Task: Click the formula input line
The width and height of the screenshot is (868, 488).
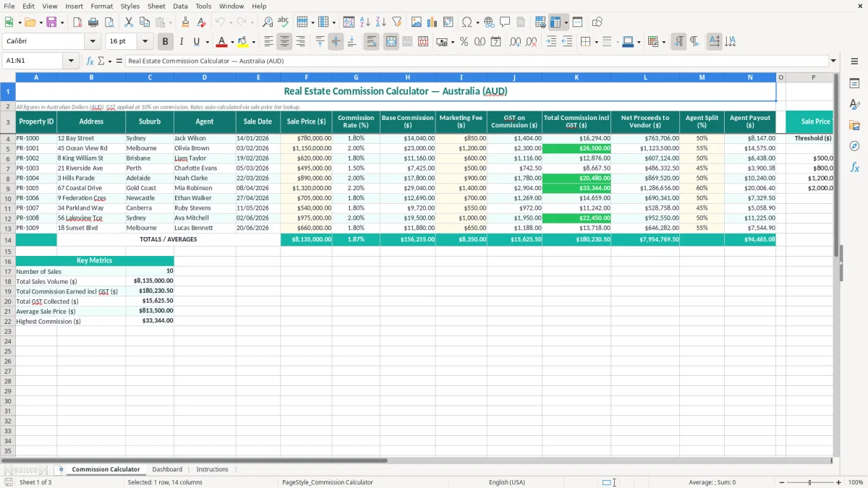Action: pyautogui.click(x=476, y=61)
